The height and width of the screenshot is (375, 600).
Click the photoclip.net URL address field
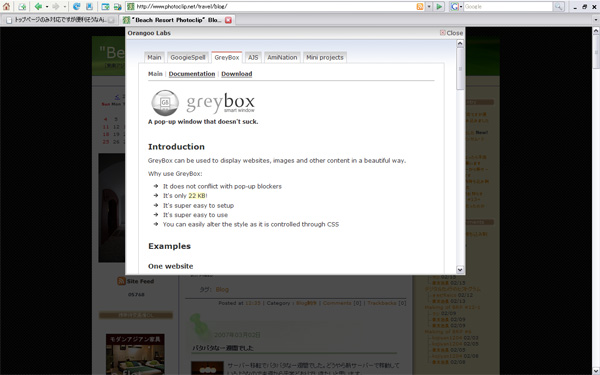pyautogui.click(x=276, y=7)
